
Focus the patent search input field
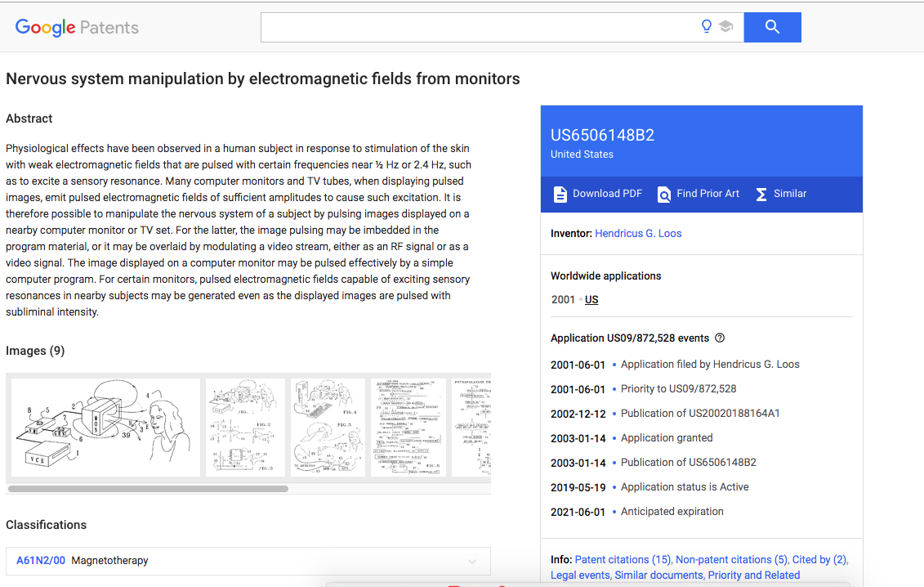coord(477,27)
